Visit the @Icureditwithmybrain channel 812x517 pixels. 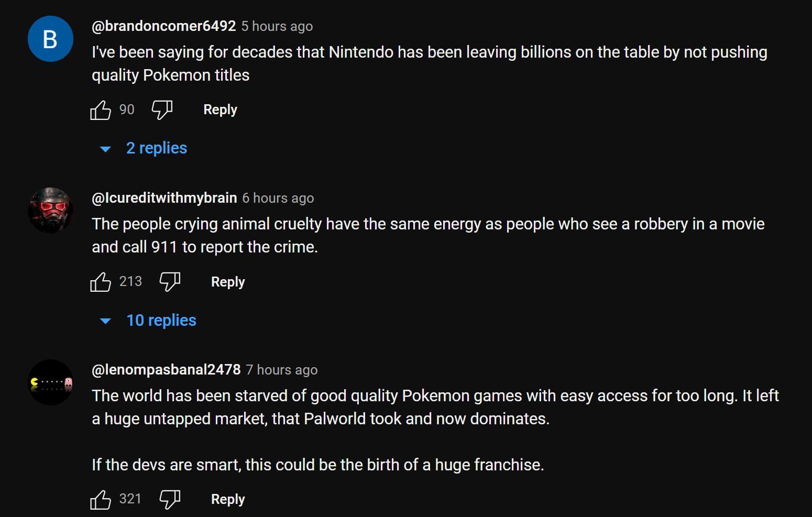[164, 198]
